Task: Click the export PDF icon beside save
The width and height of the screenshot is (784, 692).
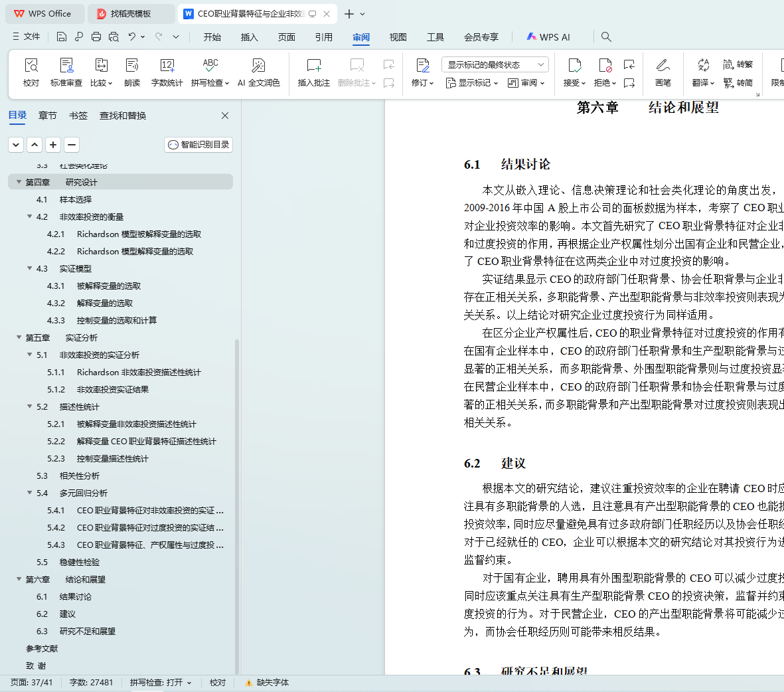Action: coord(79,37)
